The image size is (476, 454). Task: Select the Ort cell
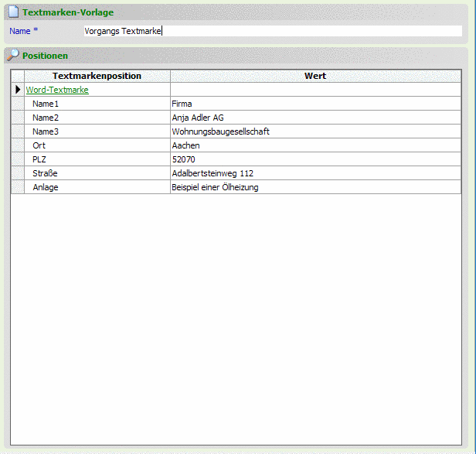click(x=97, y=145)
